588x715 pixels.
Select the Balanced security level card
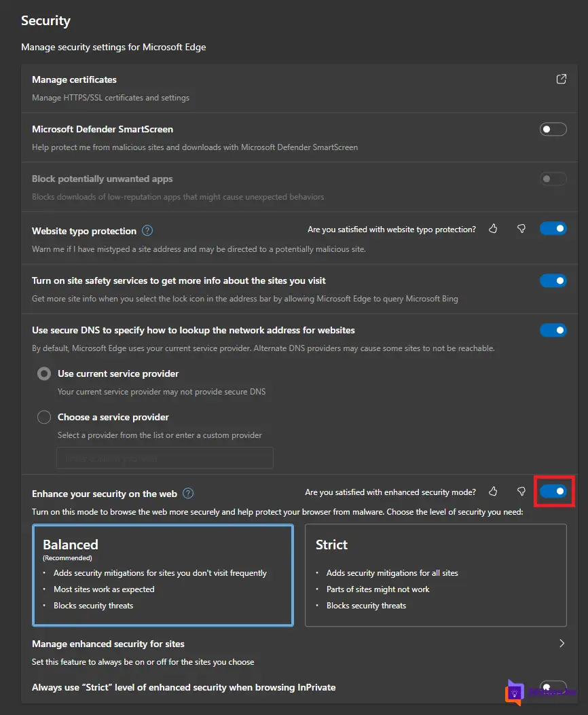(x=163, y=574)
